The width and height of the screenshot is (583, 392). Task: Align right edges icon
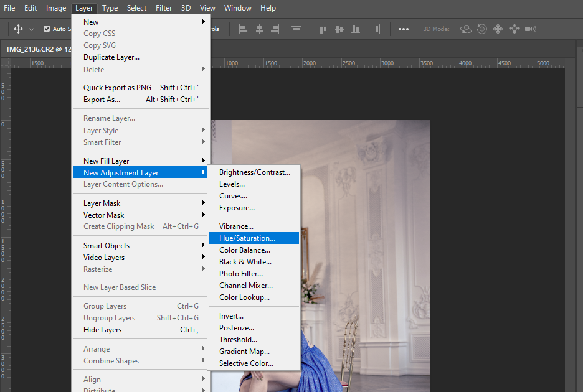(275, 29)
